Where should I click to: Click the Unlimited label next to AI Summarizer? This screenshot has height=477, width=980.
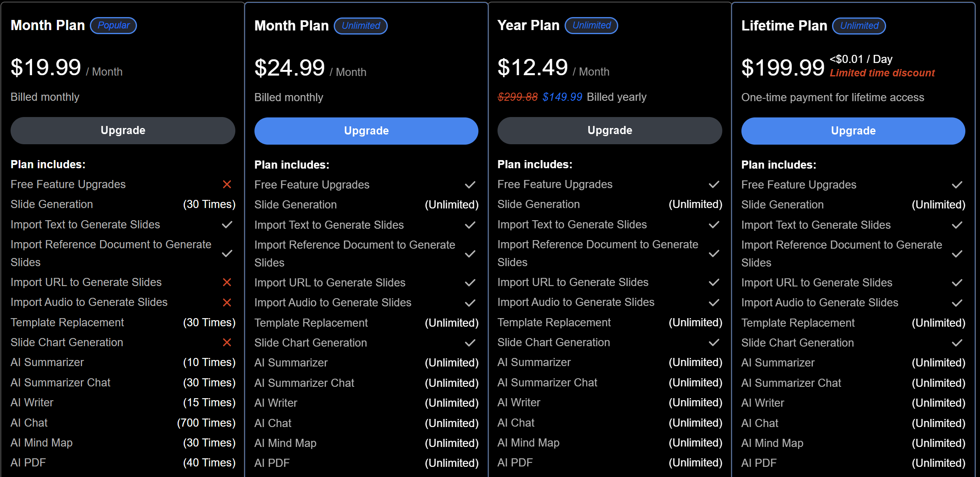[452, 362]
